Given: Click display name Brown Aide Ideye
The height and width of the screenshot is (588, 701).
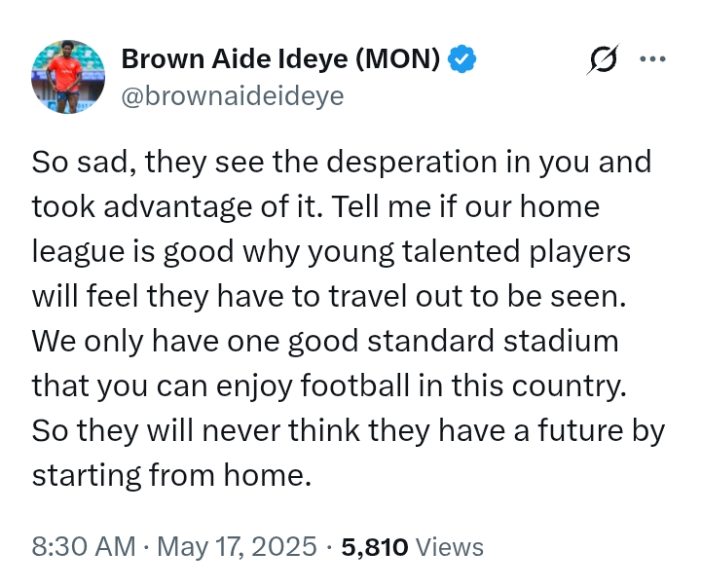Looking at the screenshot, I should pyautogui.click(x=235, y=58).
